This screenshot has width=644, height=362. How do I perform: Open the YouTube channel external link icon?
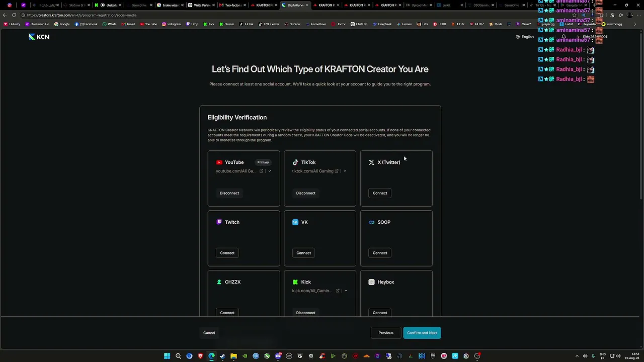tap(261, 171)
